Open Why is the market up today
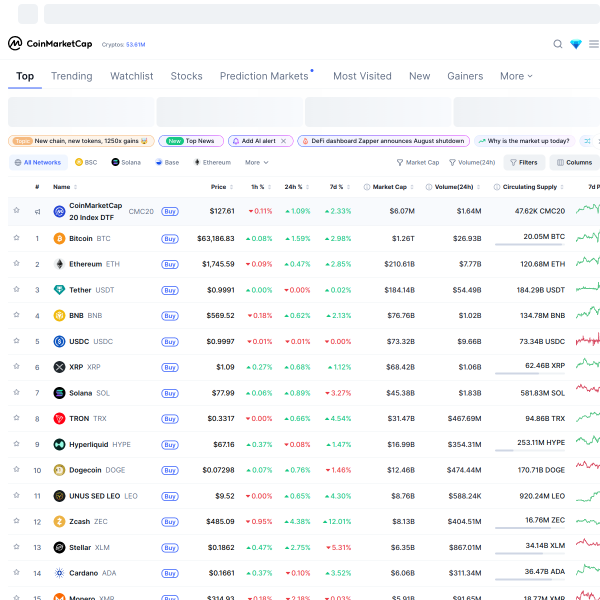This screenshot has width=600, height=600. tap(524, 141)
